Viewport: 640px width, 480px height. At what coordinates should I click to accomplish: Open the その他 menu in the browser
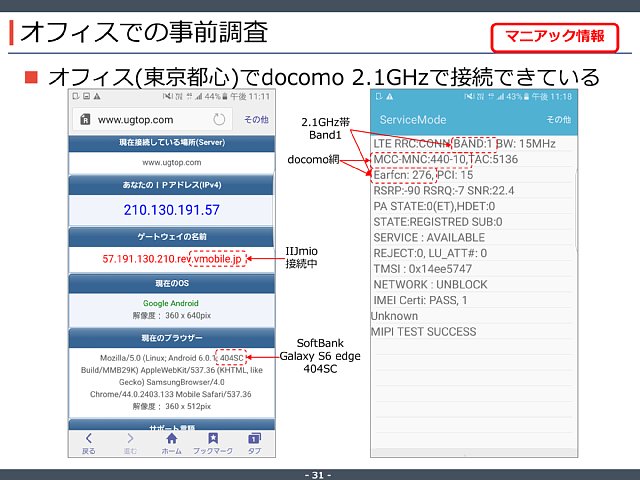pos(256,120)
